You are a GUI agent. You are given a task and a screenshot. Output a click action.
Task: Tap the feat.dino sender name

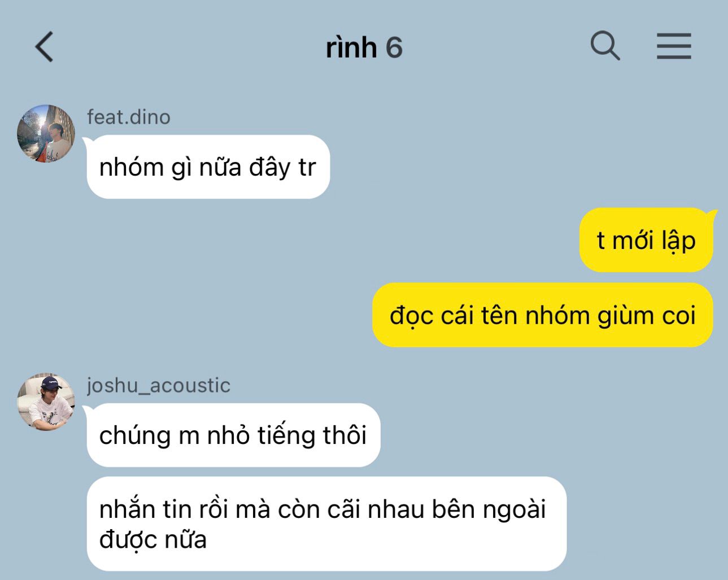tap(129, 117)
